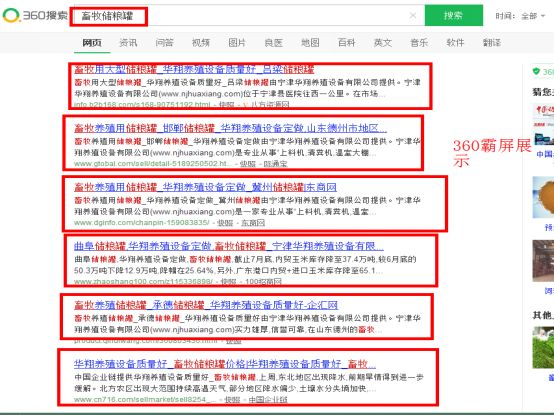This screenshot has height=415, width=554.
Task: Open result 华翔养殖设备质量好_畜牧储粮罐价格
Action: click(225, 364)
